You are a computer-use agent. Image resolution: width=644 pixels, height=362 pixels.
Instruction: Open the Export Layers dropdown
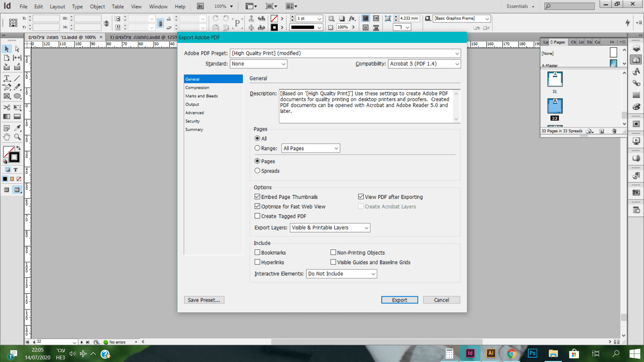pos(366,228)
